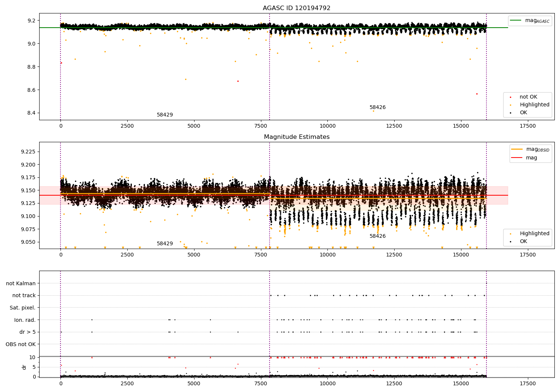Screen dimensions: 560x392
Task: Select the 'Magnitude Estimates' plot title
Action: (x=296, y=137)
